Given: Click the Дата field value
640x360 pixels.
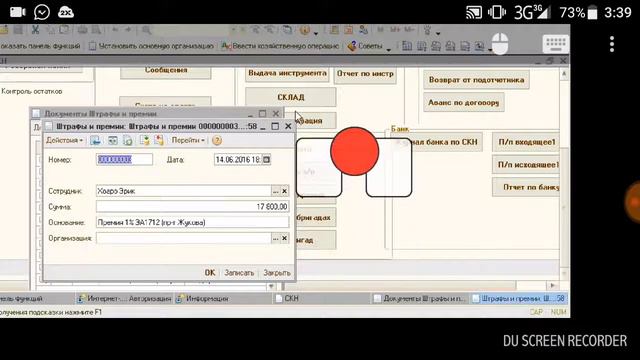Looking at the screenshot, I should point(238,160).
